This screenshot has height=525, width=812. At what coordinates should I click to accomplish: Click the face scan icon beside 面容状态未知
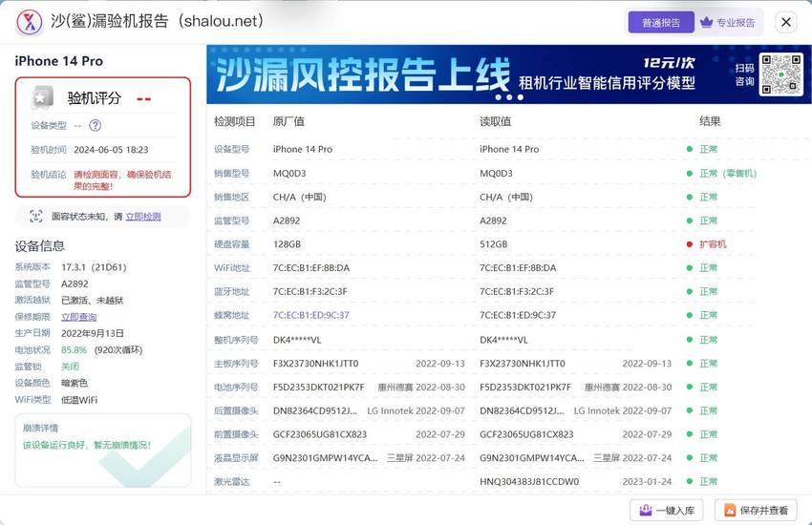[x=35, y=217]
